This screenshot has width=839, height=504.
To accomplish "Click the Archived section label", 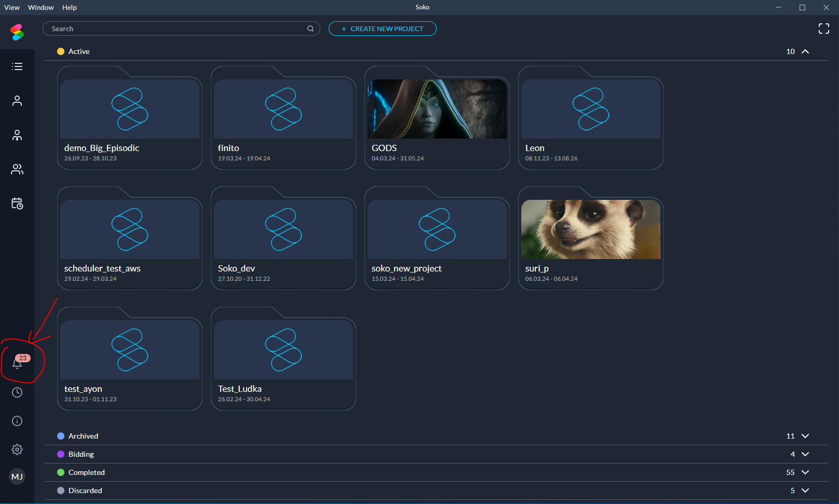I will click(83, 436).
